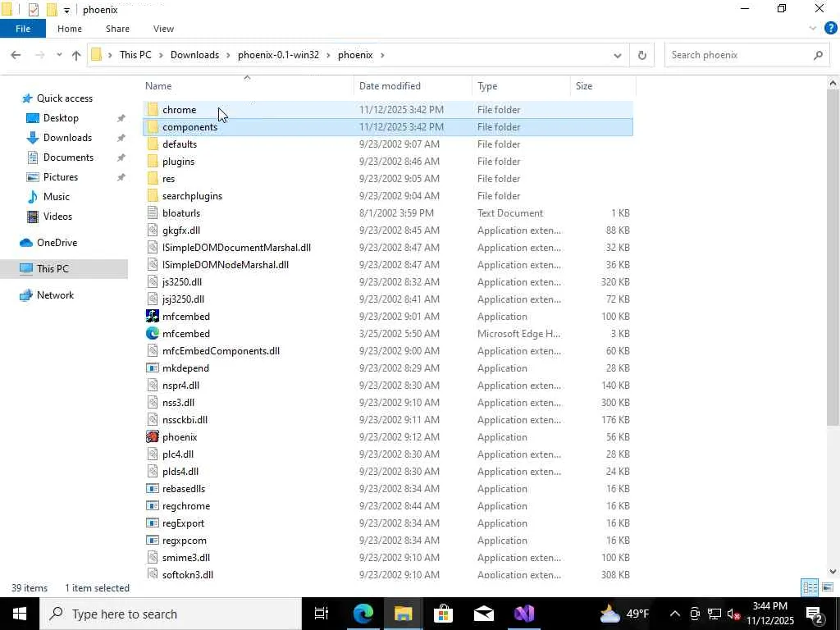Open Downloads in navigation pane
Screen dimensions: 840x630
(67, 138)
